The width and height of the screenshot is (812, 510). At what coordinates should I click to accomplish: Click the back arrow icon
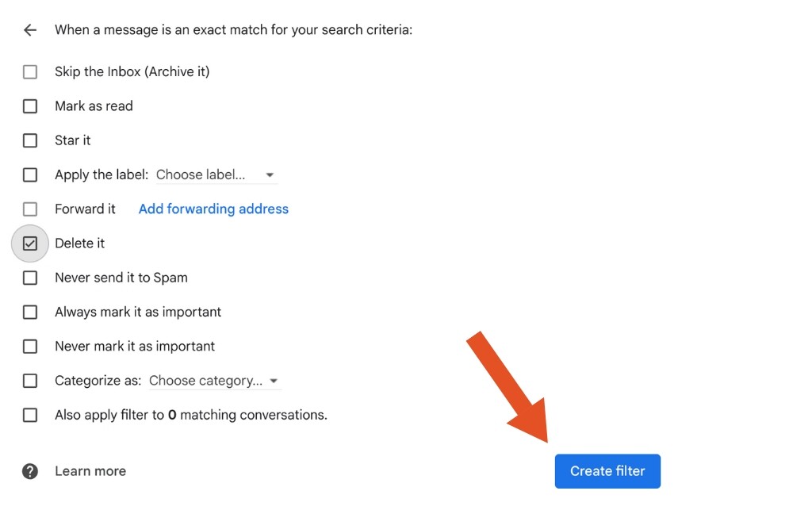(30, 30)
